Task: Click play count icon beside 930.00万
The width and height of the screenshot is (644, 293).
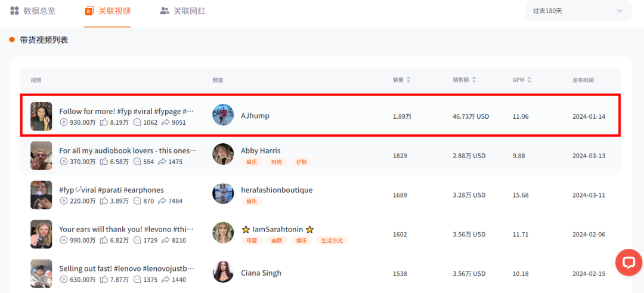Action: point(63,122)
